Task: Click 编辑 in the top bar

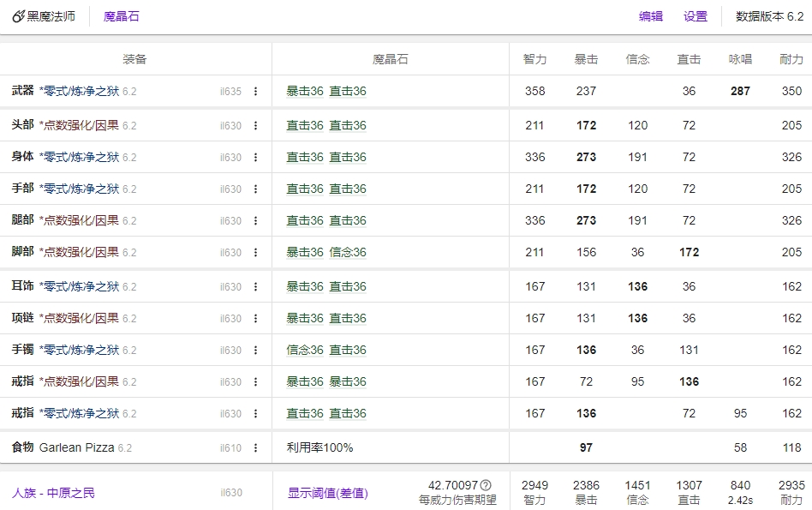Action: [x=651, y=16]
